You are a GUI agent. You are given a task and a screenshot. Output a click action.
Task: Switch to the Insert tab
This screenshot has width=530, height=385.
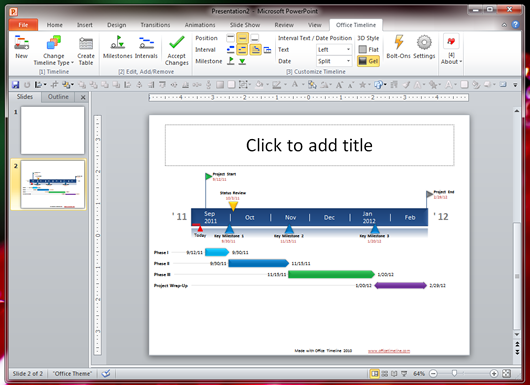[85, 25]
